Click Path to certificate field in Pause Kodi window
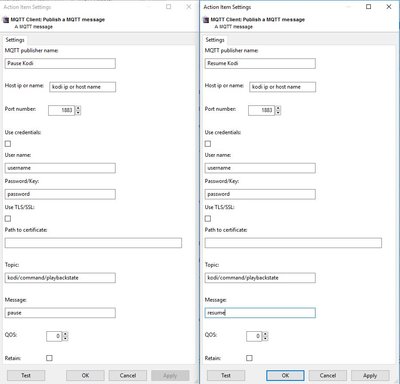Viewport: 400px width, 384px height. point(93,243)
